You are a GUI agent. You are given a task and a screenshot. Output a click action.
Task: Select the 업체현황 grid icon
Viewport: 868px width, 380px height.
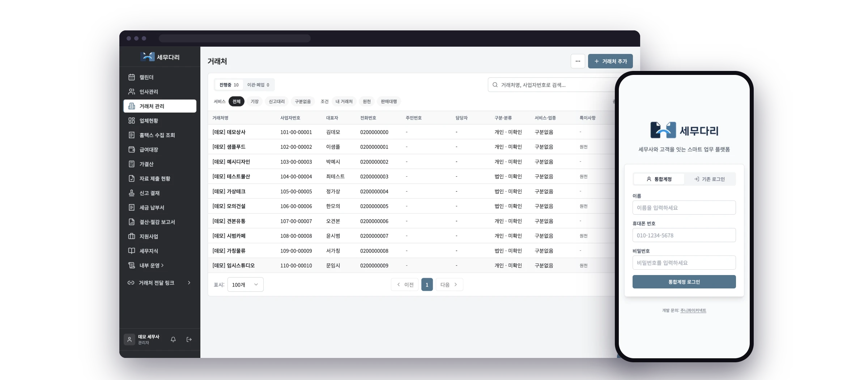pyautogui.click(x=132, y=121)
